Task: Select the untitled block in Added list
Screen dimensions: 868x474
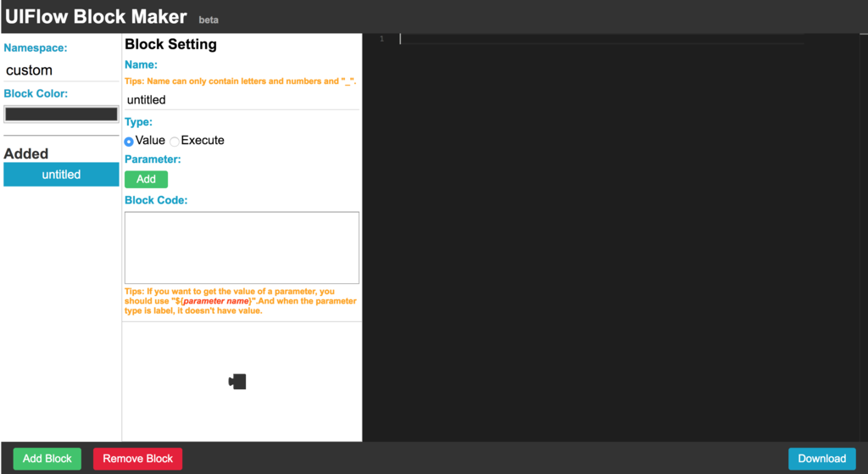Action: click(x=61, y=175)
